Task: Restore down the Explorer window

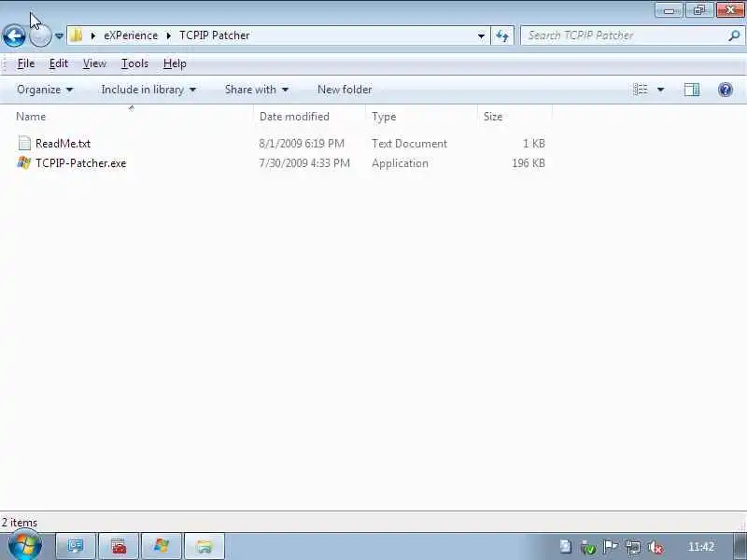Action: [x=698, y=10]
